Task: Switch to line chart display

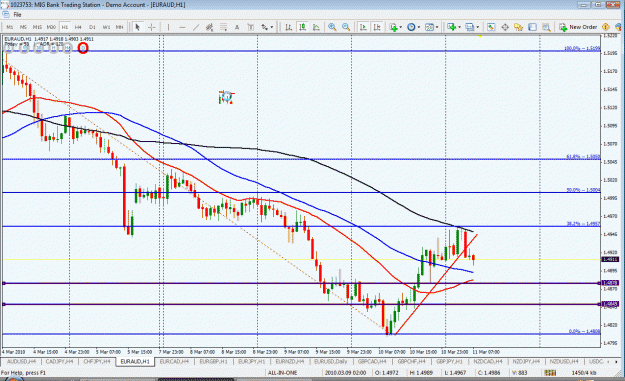Action: coord(316,27)
